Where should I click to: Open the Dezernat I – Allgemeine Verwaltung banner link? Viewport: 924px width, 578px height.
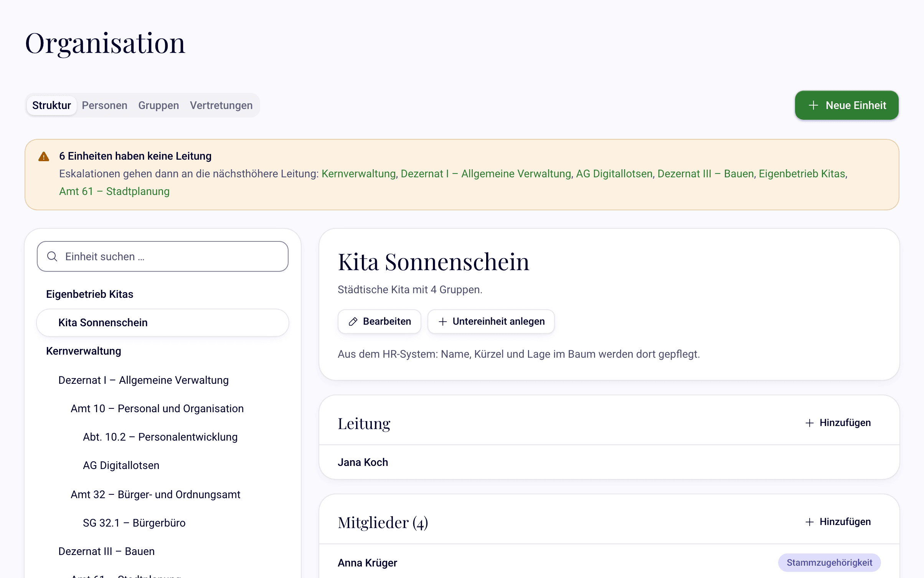(x=486, y=174)
